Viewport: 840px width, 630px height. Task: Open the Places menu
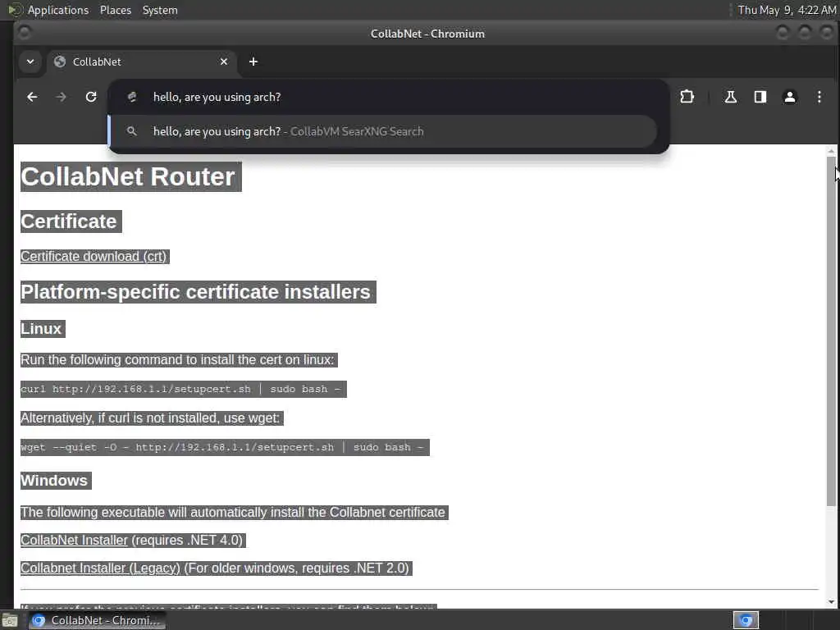point(116,10)
